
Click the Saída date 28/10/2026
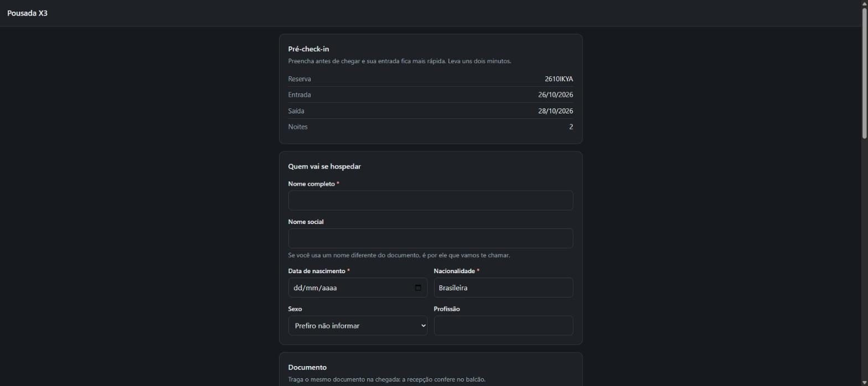555,111
